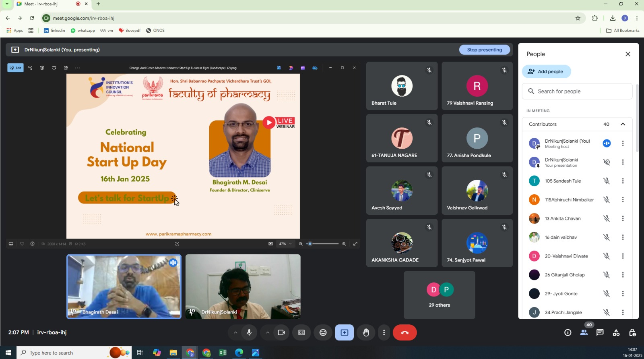
Task: Mute icon for 26 Gitanjali Gholap
Action: [607, 275]
